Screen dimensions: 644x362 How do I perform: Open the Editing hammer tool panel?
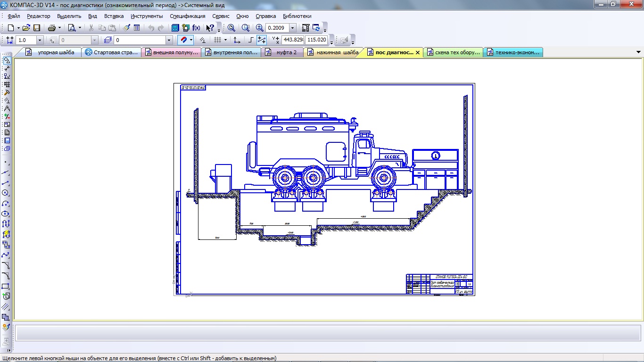[x=7, y=92]
